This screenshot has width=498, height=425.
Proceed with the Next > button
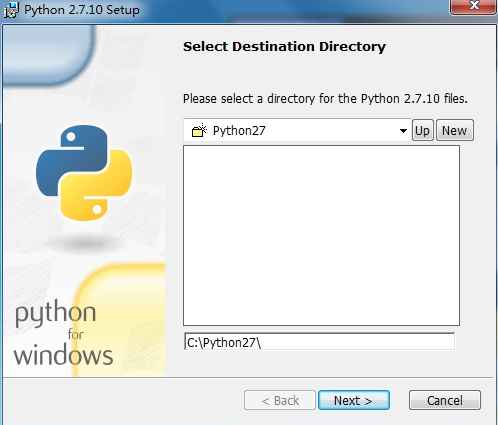pyautogui.click(x=354, y=400)
